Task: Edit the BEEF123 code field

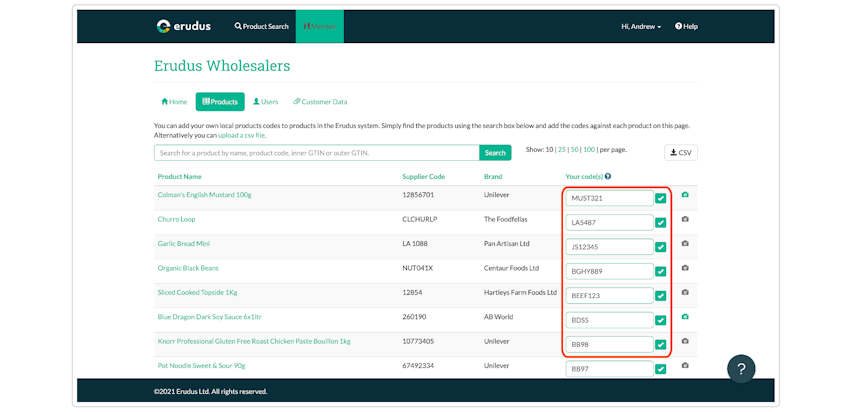Action: click(x=610, y=295)
